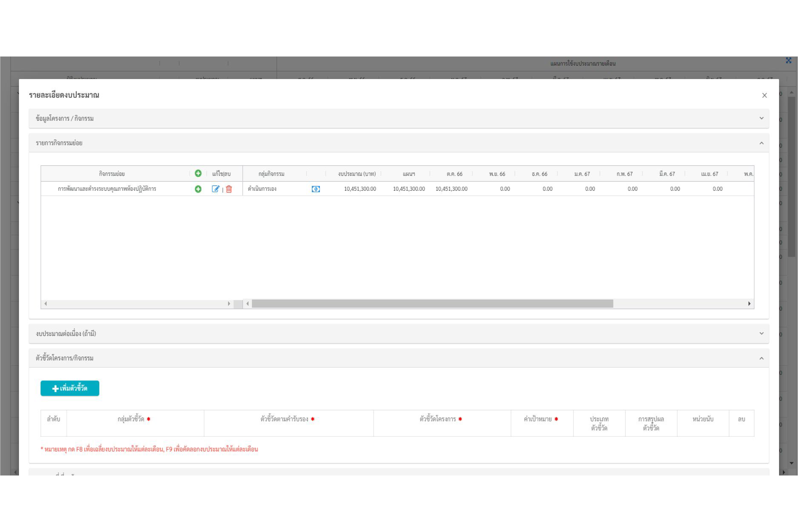This screenshot has width=798, height=532.
Task: Click right arrow of left pane scrollbar
Action: (229, 304)
